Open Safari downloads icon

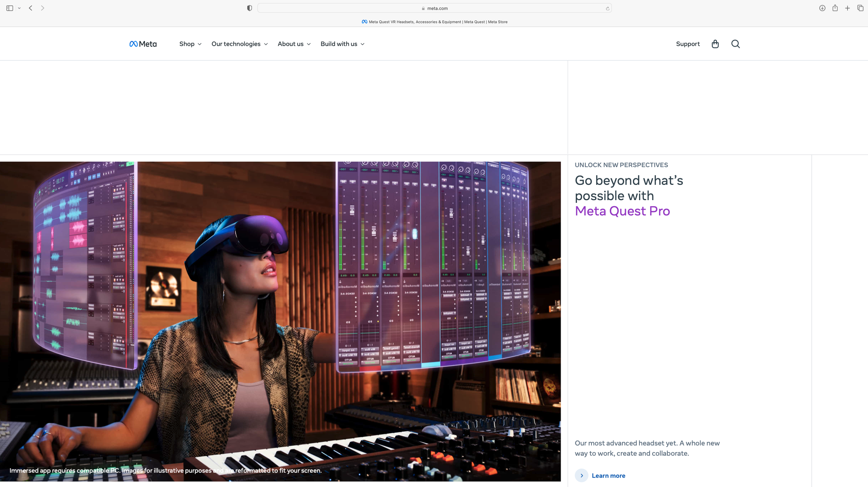coord(822,8)
